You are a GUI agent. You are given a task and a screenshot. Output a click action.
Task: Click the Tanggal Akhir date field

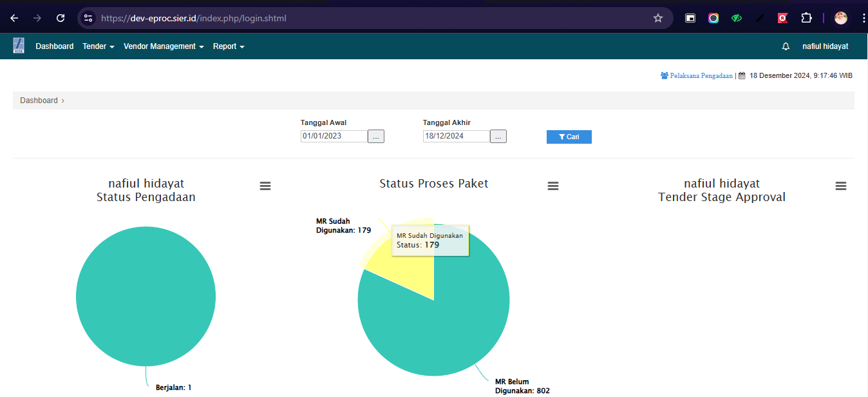pyautogui.click(x=456, y=136)
